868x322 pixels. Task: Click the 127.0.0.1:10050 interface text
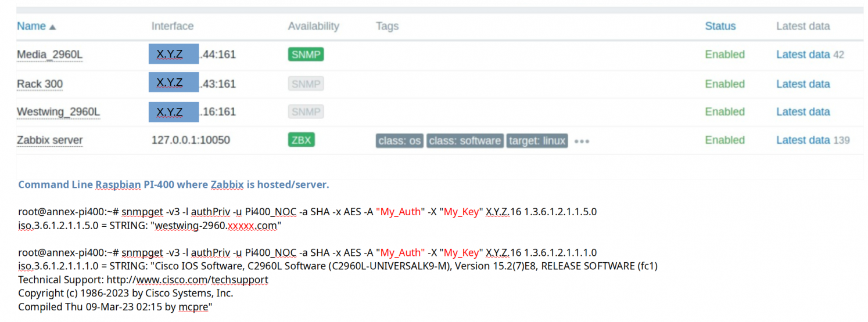coord(191,140)
